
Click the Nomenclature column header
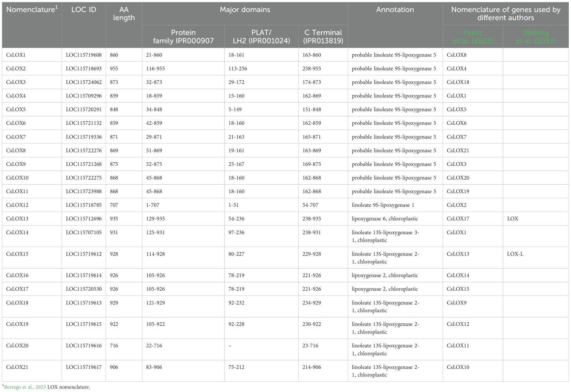click(32, 10)
